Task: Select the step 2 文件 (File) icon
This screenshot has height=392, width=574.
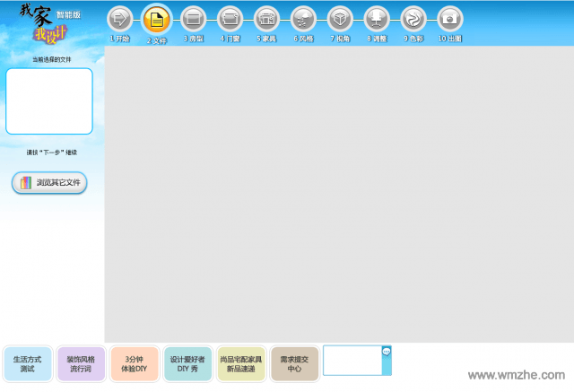Action: click(x=156, y=19)
